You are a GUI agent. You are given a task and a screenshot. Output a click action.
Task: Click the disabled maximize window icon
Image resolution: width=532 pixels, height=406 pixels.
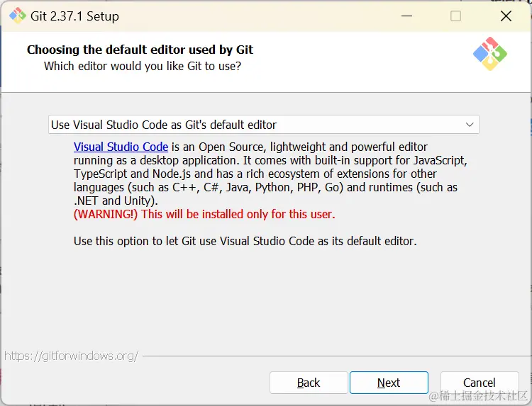[x=455, y=16]
